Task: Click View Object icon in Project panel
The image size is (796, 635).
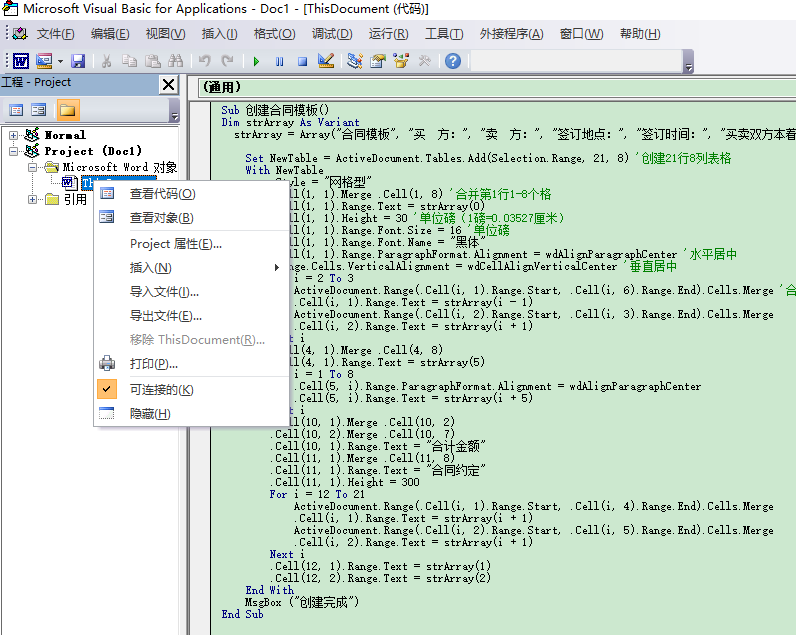Action: coord(39,110)
